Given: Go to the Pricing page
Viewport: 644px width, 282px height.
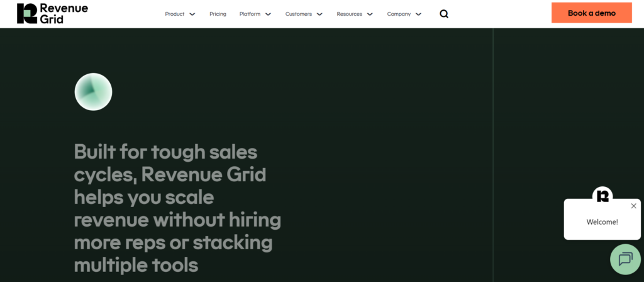Looking at the screenshot, I should [x=218, y=14].
